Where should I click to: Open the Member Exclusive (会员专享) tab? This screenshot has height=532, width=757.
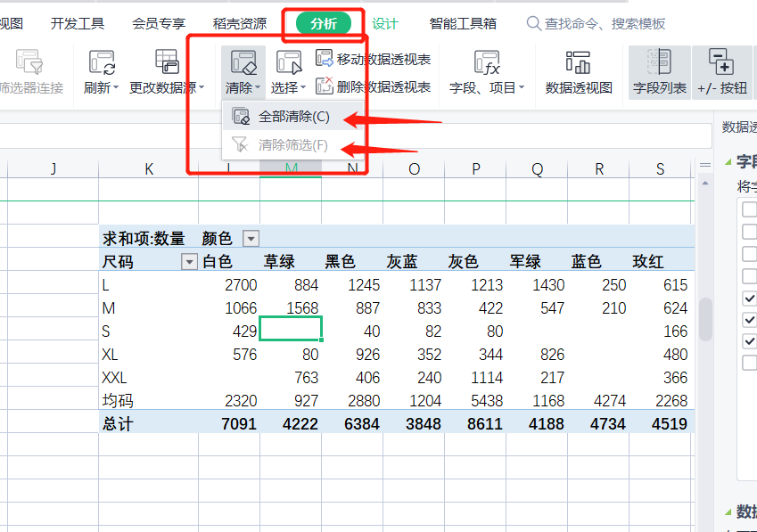point(159,24)
